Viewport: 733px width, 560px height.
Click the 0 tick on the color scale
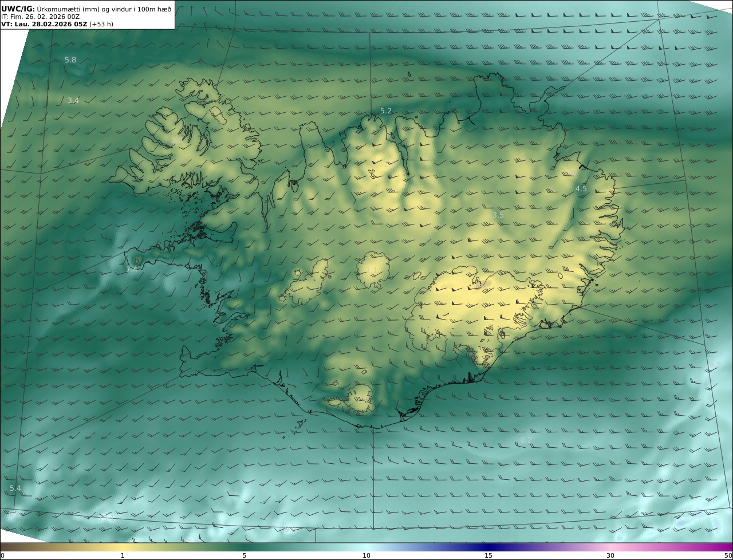point(2,555)
